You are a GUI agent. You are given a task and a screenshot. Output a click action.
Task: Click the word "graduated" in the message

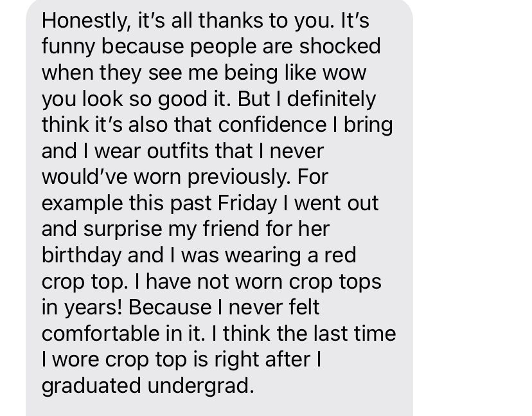pos(91,386)
